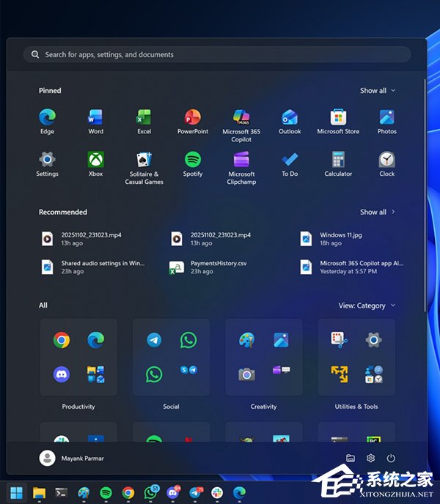The image size is (440, 504).
Task: Open the Productivity app category folder
Action: coord(78,357)
